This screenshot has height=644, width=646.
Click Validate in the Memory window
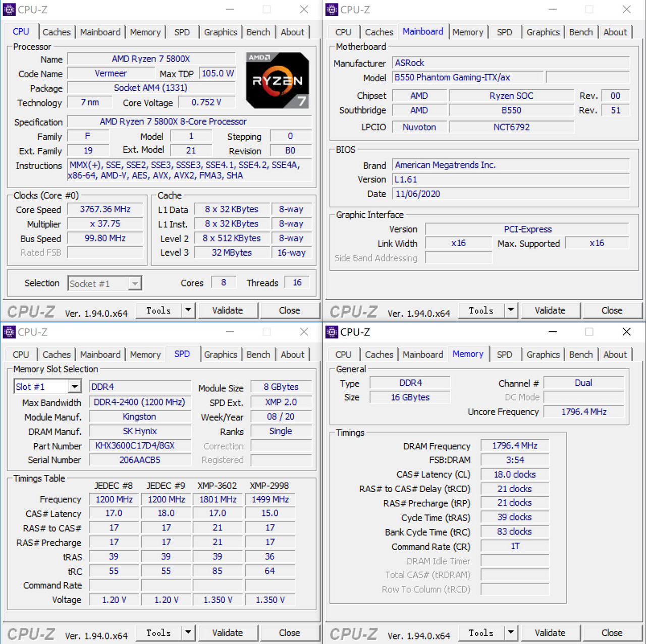550,632
